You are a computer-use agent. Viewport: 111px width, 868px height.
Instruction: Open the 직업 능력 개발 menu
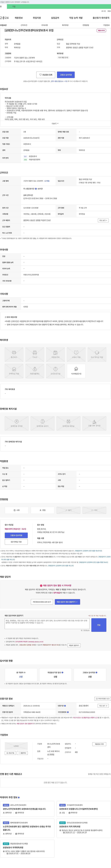(76, 18)
